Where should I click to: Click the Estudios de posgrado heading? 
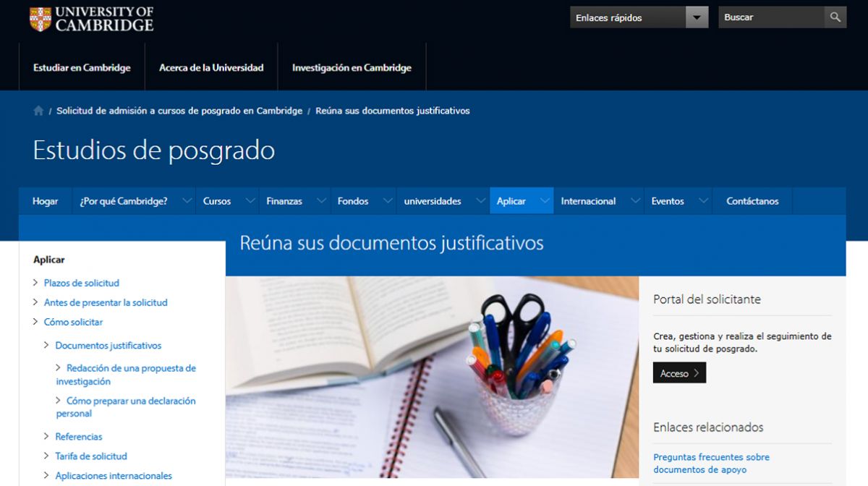(x=154, y=150)
